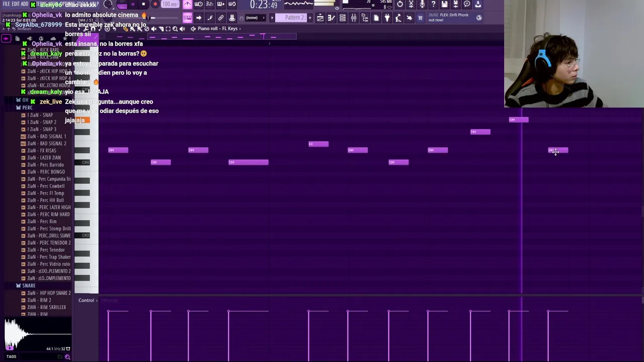This screenshot has height=362, width=644.
Task: Open the ADD menu
Action: tap(25, 4)
